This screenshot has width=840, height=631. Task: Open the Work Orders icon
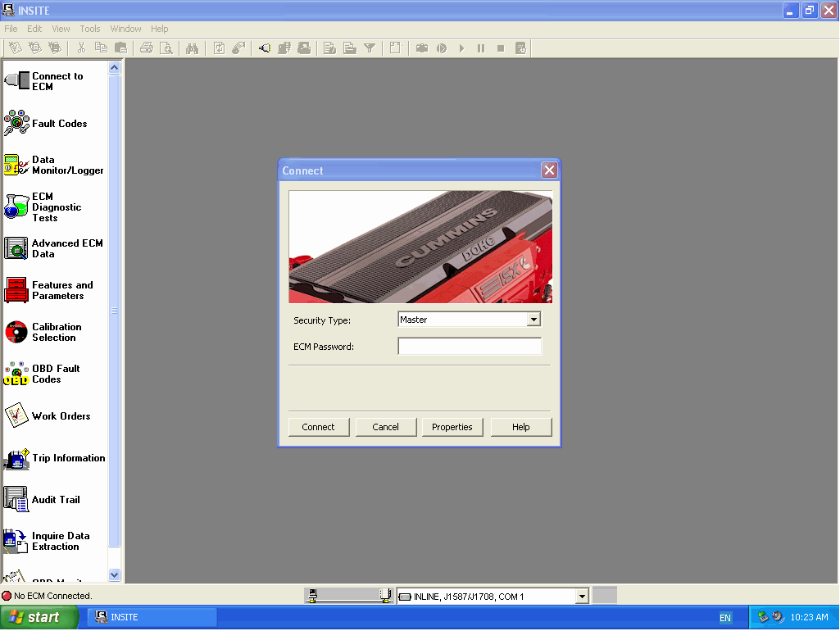(x=16, y=415)
